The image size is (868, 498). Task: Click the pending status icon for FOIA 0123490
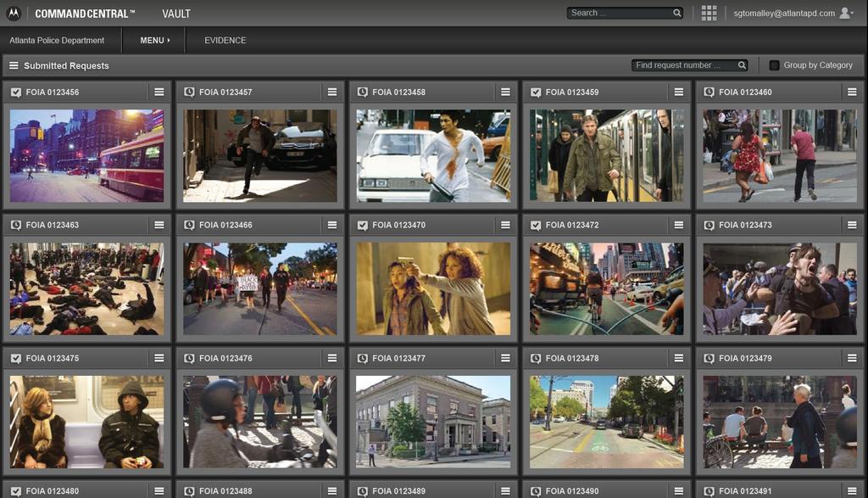[536, 491]
